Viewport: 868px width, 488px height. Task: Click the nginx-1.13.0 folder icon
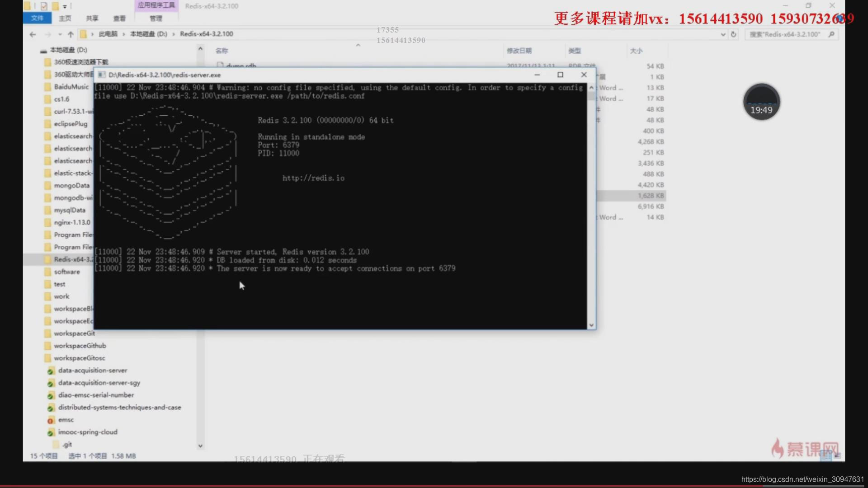pyautogui.click(x=47, y=222)
